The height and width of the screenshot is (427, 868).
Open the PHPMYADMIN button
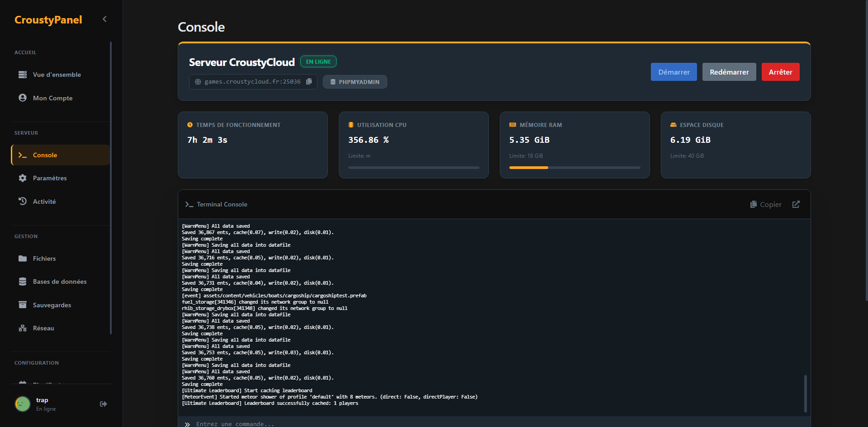[355, 82]
